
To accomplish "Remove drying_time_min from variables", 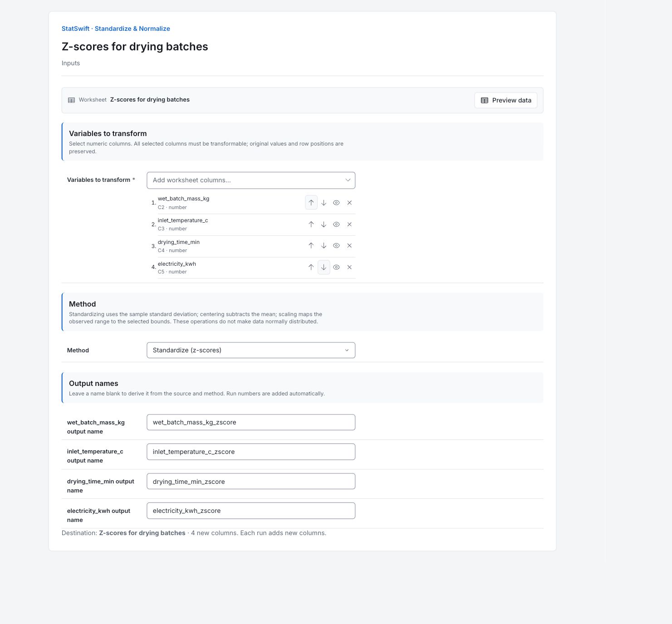I will pos(349,246).
